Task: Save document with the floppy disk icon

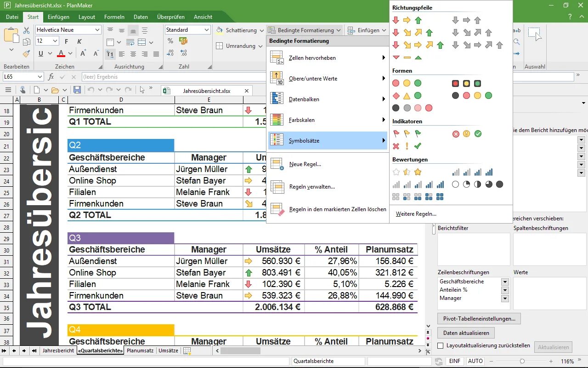Action: pos(77,90)
